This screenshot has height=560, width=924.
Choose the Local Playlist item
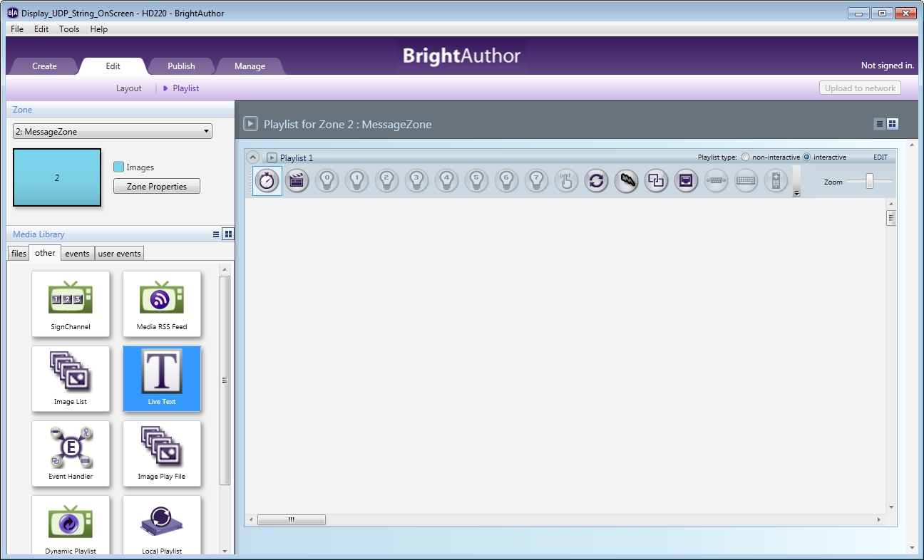[x=162, y=526]
